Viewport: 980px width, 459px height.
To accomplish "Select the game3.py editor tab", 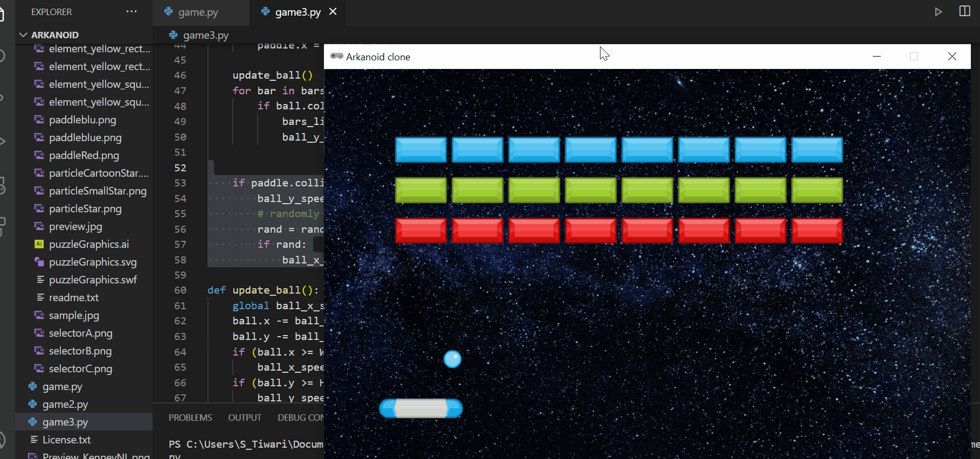I will click(298, 12).
